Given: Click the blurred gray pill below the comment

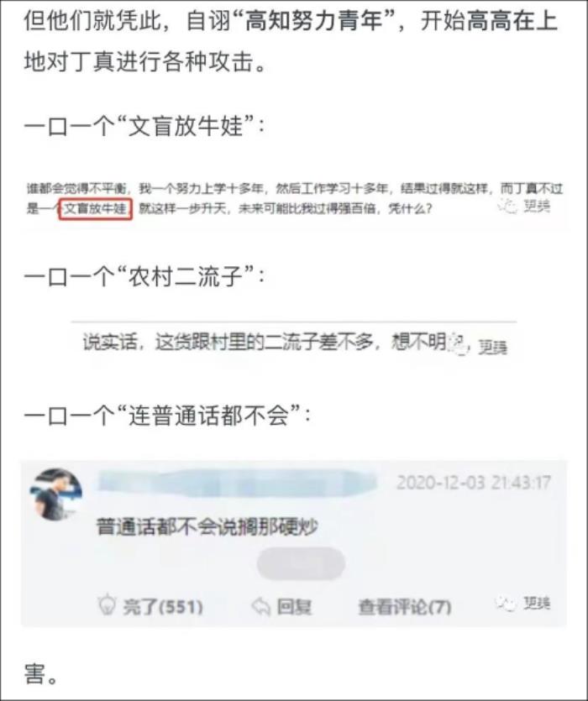Looking at the screenshot, I should [x=301, y=564].
